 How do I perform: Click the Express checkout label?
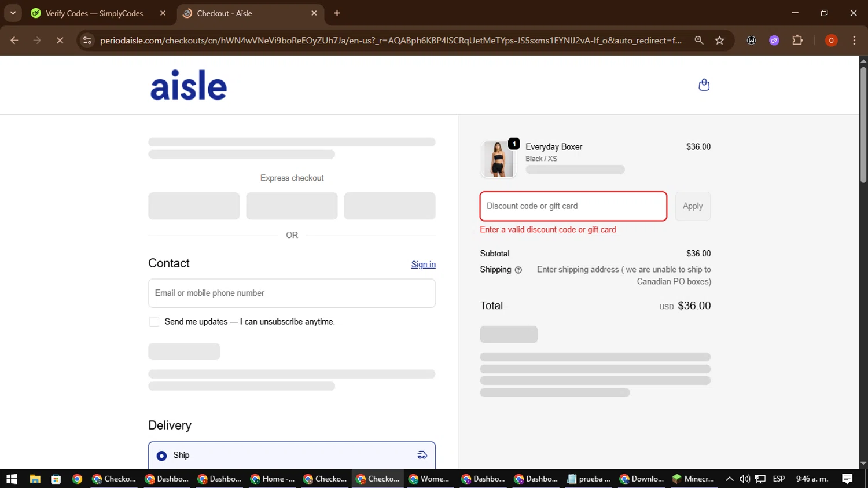(x=292, y=178)
